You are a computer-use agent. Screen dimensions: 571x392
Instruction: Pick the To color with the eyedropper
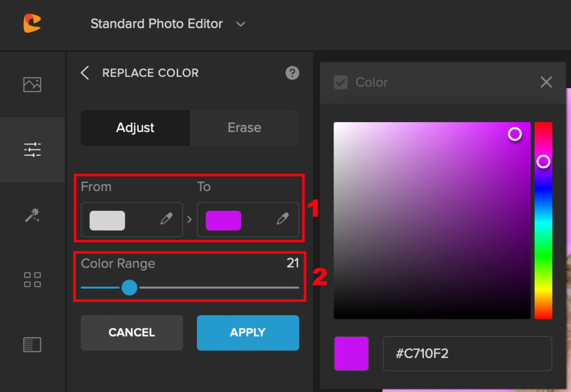point(283,219)
